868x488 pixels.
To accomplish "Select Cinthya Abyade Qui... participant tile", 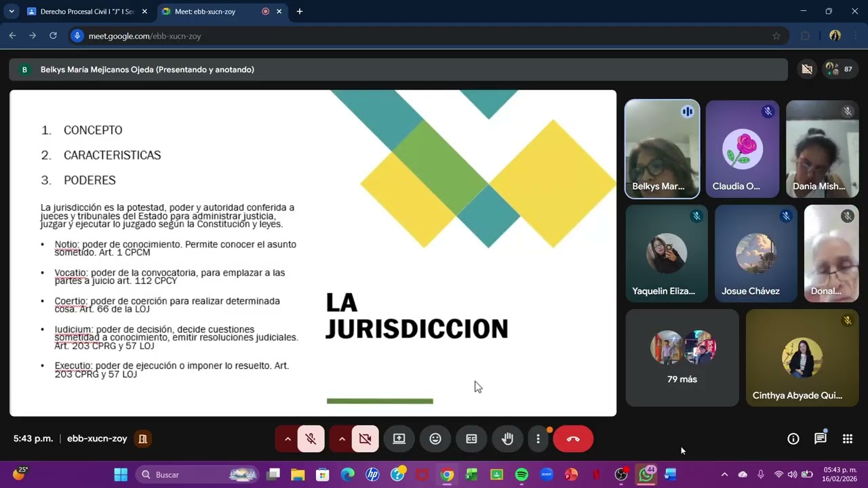I will (x=802, y=358).
